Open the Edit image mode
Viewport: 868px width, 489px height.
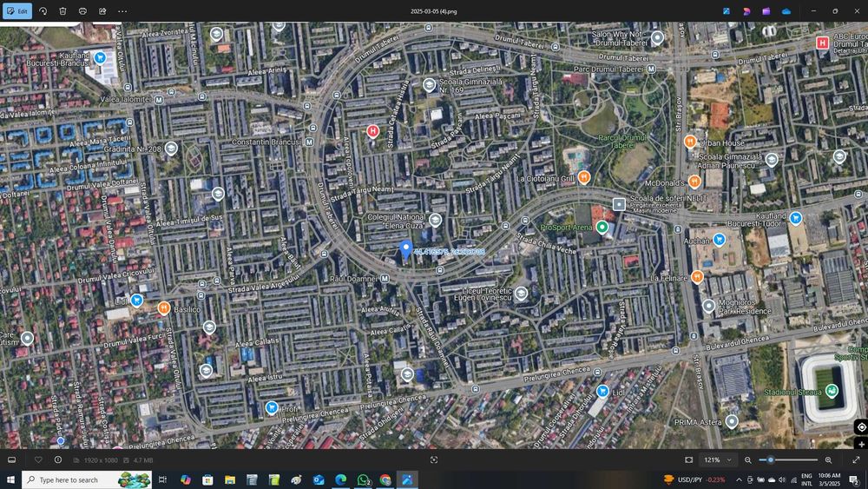17,11
